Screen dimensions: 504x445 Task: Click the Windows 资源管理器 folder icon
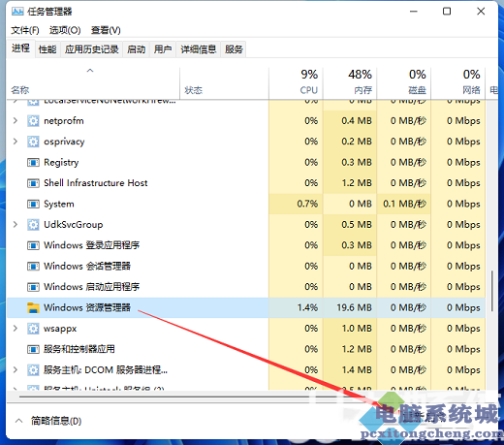click(33, 307)
